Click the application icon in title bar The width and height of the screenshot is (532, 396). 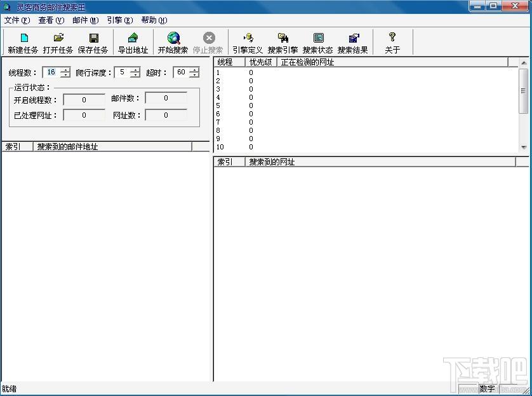(7, 6)
